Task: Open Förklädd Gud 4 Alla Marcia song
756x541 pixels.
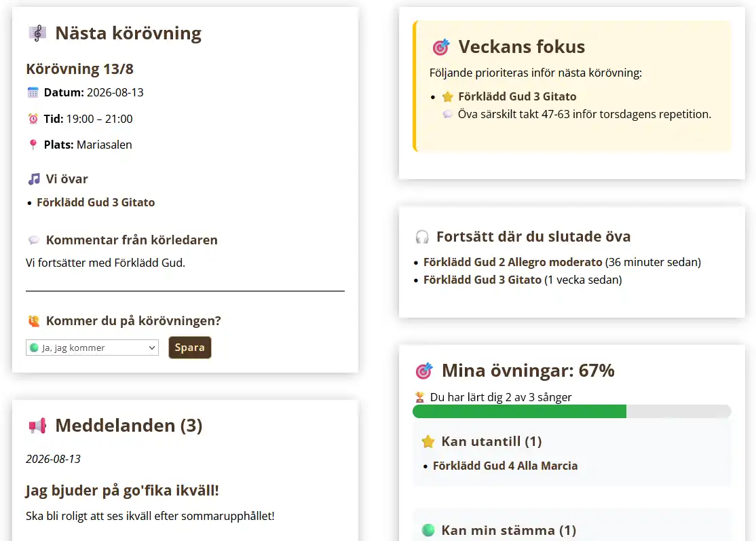Action: click(x=505, y=466)
